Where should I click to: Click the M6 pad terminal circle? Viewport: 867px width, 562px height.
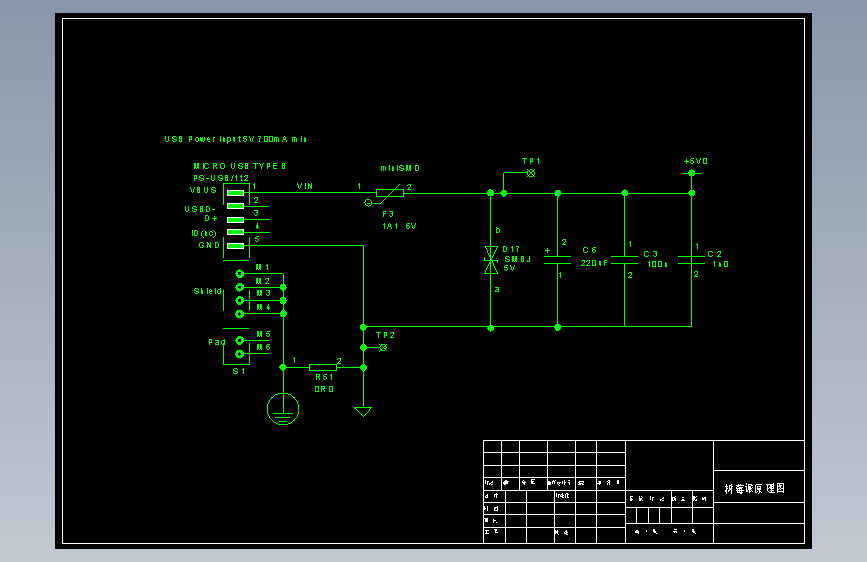pyautogui.click(x=239, y=354)
